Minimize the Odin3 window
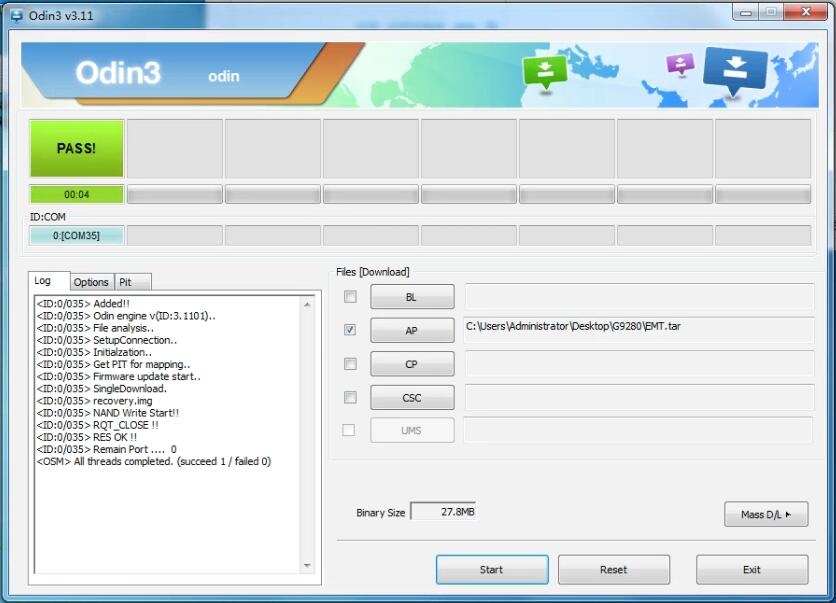Image resolution: width=836 pixels, height=603 pixels. [x=745, y=13]
